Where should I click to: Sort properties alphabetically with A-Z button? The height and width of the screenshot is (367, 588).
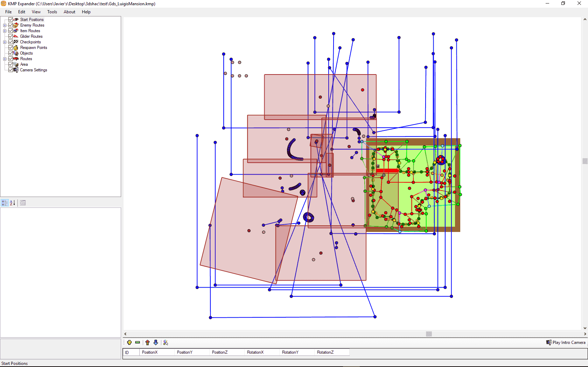(x=12, y=203)
